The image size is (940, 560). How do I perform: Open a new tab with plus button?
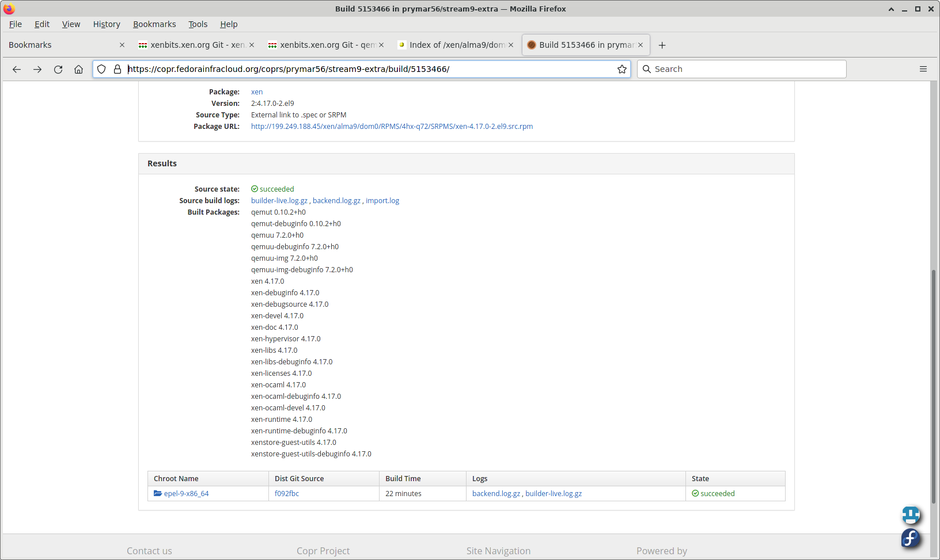(662, 45)
